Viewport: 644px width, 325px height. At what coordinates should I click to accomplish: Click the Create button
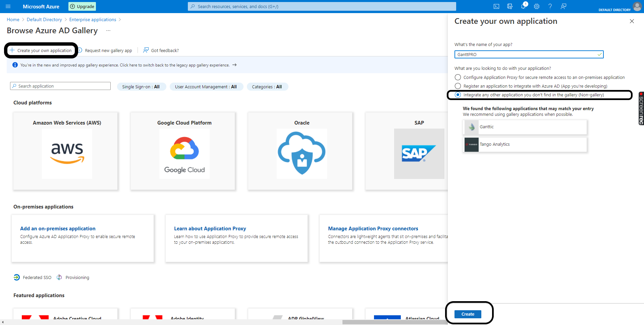pyautogui.click(x=468, y=314)
